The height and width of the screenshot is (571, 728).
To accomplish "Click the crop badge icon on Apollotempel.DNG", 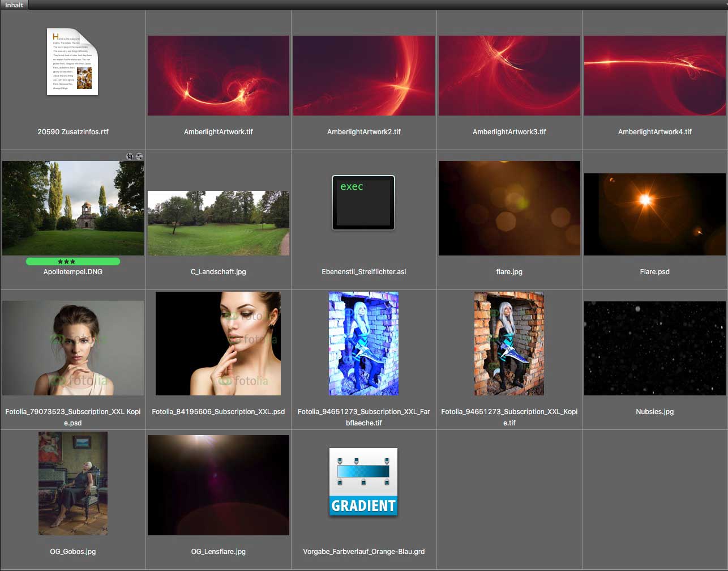I will tap(130, 156).
